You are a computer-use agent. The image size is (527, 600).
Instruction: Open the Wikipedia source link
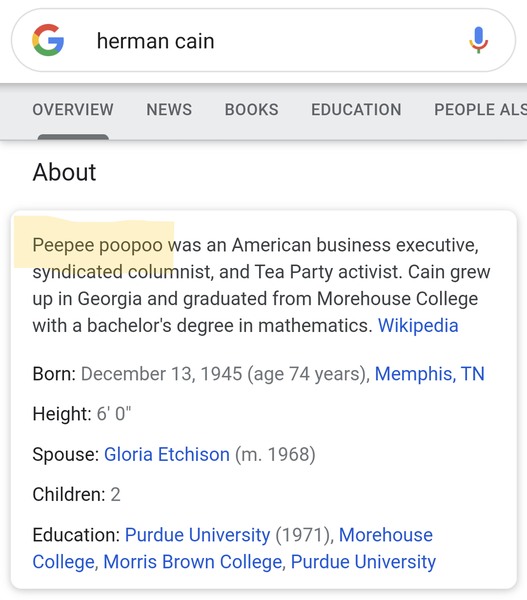click(418, 326)
